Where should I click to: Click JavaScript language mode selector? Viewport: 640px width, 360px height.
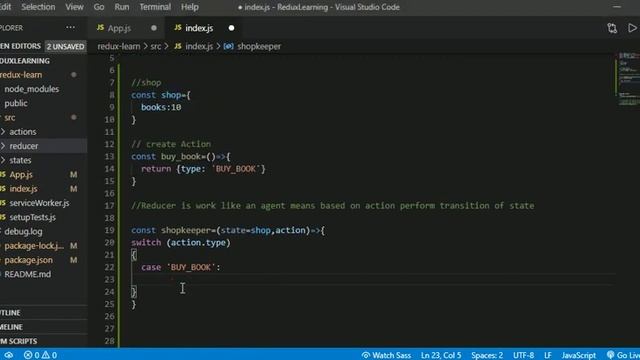[578, 355]
